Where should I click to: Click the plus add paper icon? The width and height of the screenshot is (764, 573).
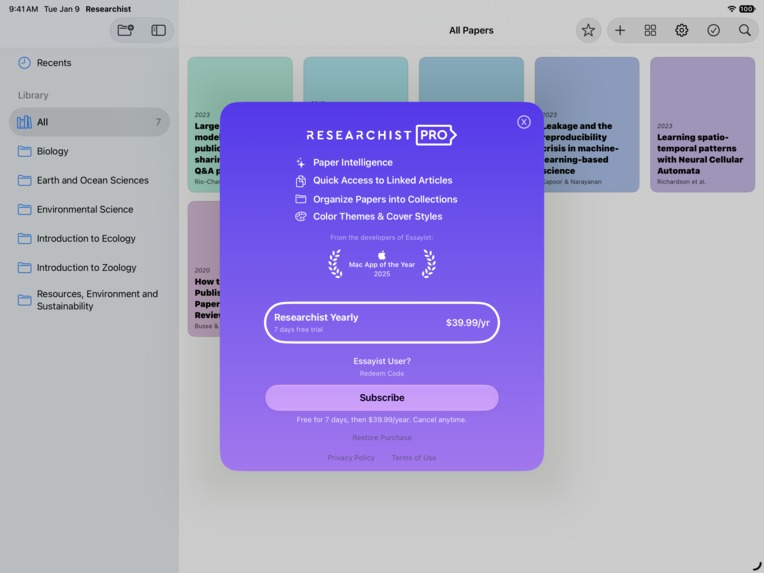click(x=620, y=30)
